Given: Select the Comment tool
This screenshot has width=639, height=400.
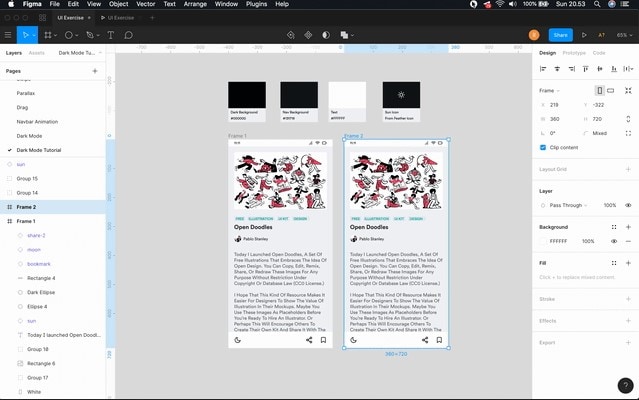Looking at the screenshot, I should coord(128,35).
